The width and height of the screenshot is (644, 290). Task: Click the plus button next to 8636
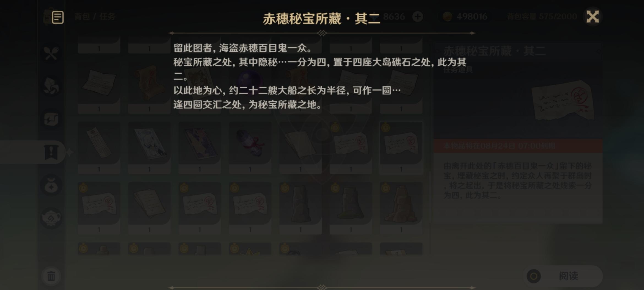click(417, 17)
